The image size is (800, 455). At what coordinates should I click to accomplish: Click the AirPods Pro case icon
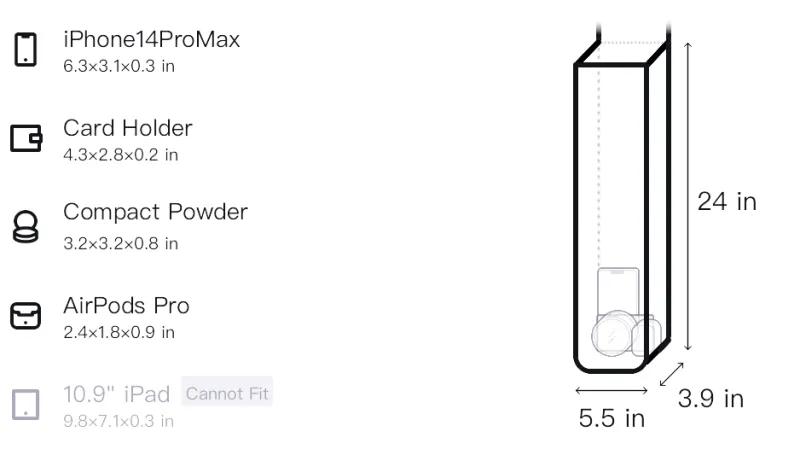coord(26,316)
